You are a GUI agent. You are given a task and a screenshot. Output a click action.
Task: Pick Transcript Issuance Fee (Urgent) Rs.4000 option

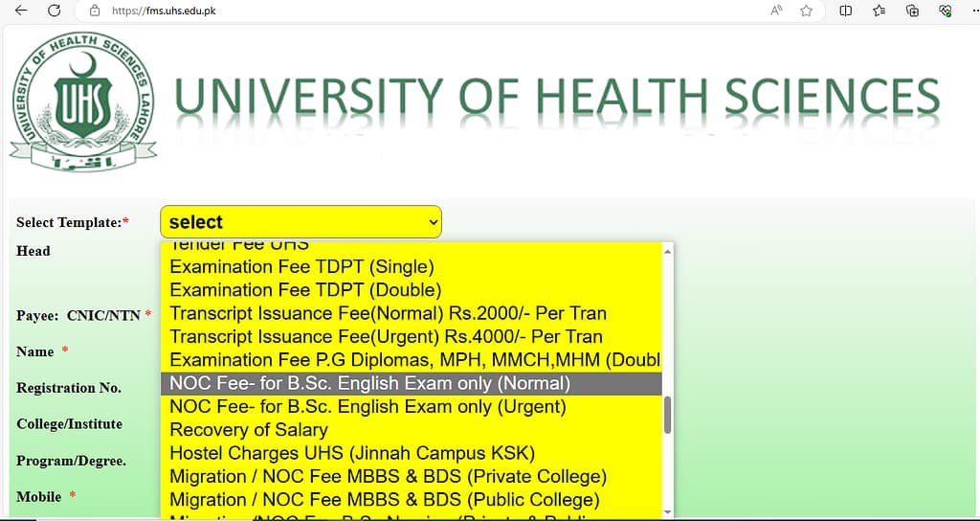click(386, 337)
